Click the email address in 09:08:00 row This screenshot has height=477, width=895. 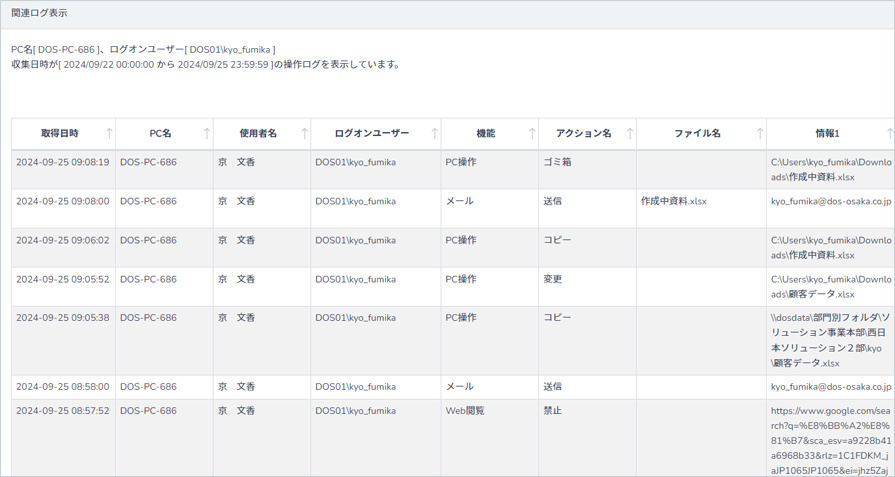831,201
